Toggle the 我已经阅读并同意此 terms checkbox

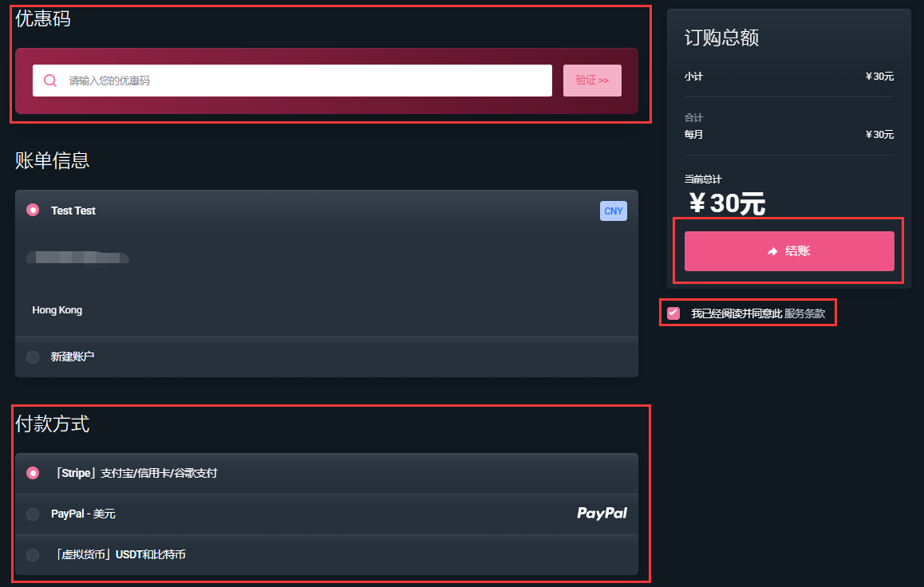[x=673, y=313]
